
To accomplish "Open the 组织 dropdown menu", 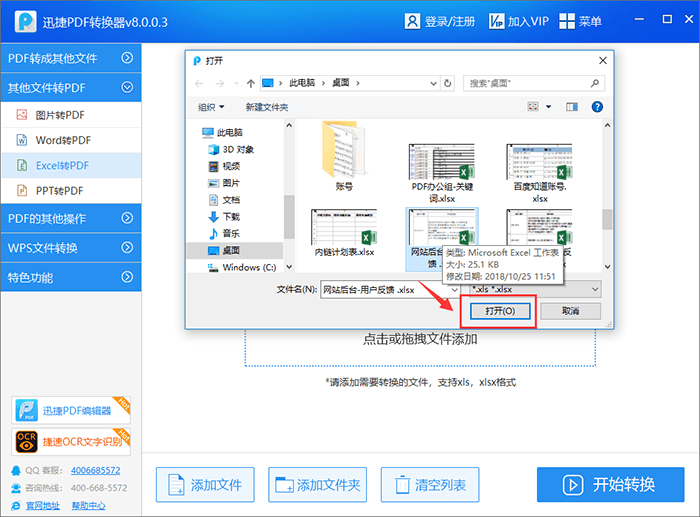I will (x=211, y=107).
